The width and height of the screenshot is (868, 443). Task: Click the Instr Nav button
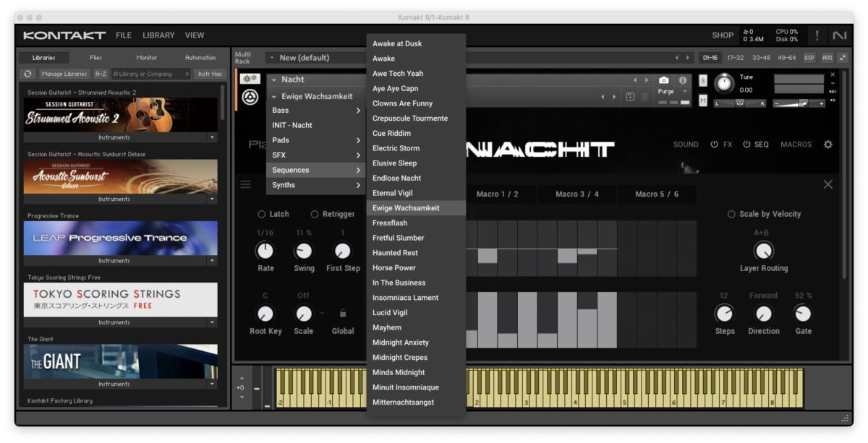tap(210, 74)
